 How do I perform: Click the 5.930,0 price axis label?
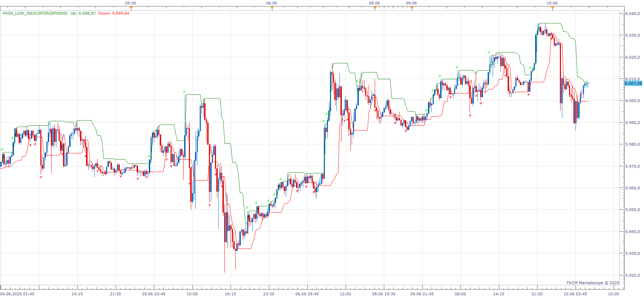(632, 253)
